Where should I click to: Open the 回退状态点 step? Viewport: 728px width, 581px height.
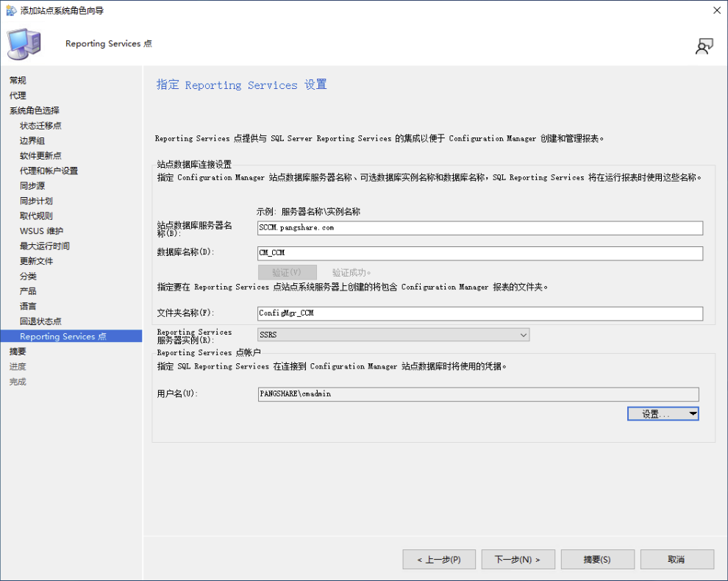click(41, 321)
